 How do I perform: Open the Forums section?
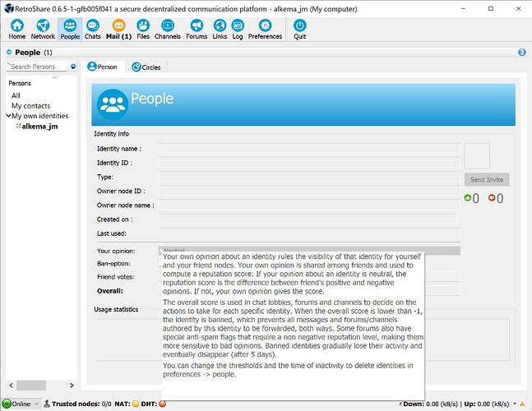coord(197,30)
